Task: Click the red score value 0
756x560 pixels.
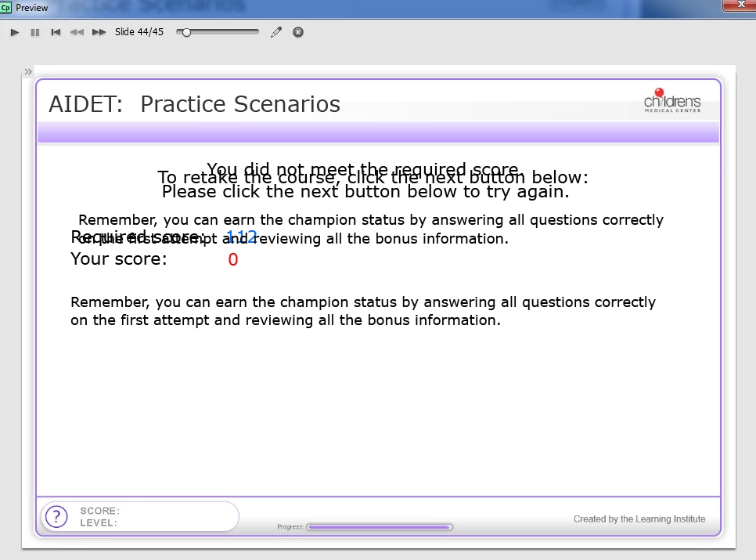Action: point(233,259)
